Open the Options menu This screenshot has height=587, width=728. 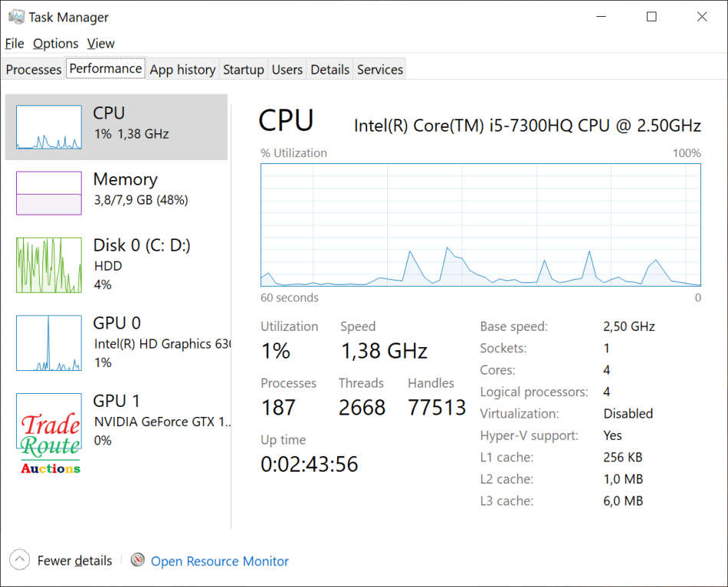point(55,44)
